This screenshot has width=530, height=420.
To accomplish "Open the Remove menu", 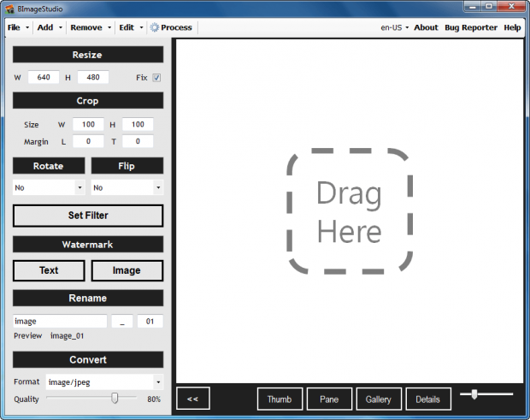I will (x=90, y=27).
